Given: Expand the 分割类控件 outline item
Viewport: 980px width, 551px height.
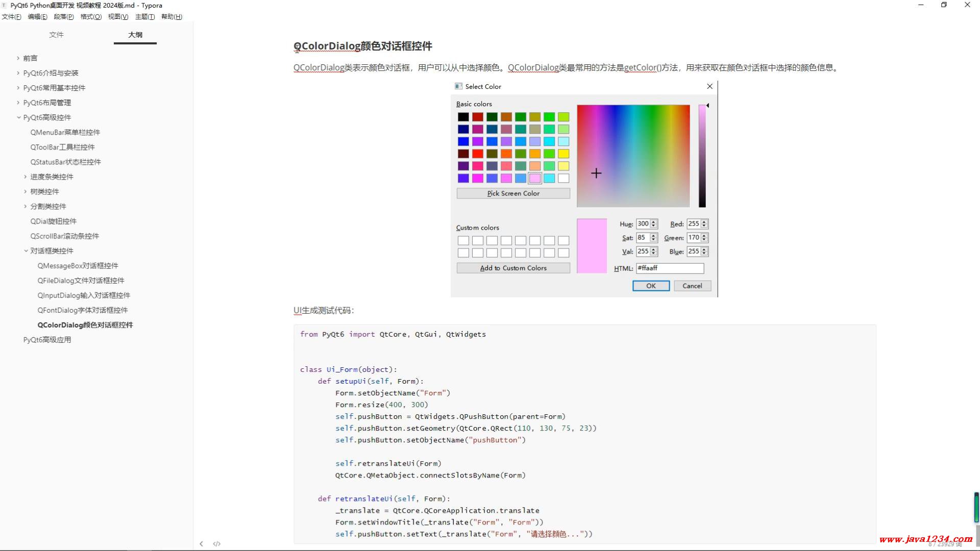Looking at the screenshot, I should [x=26, y=206].
